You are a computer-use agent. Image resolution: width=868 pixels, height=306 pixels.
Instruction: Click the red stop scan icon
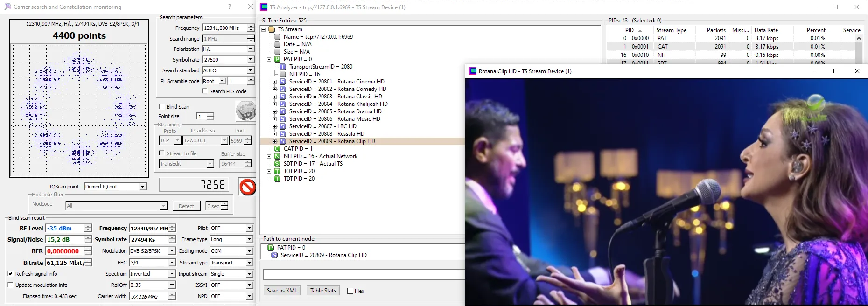click(x=247, y=187)
